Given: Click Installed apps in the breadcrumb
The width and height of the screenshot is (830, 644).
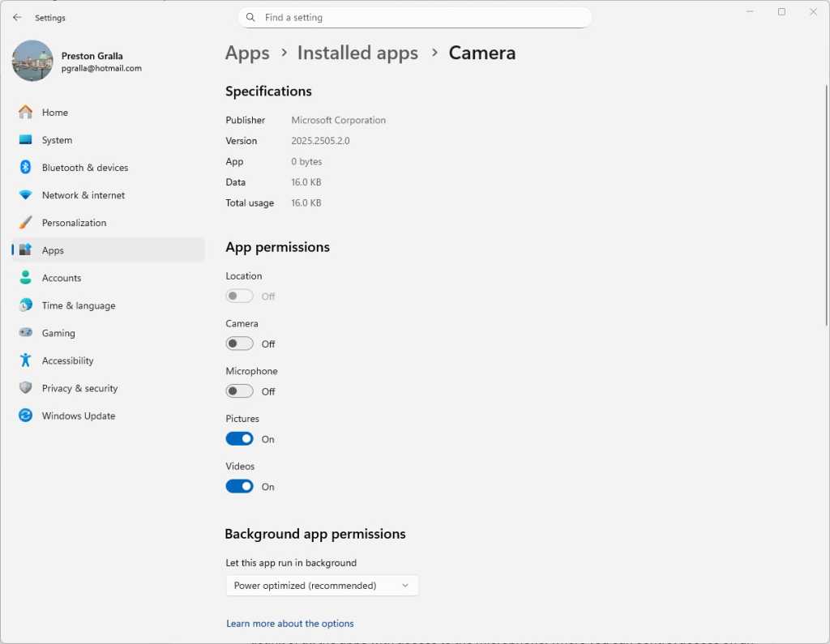Looking at the screenshot, I should (357, 53).
